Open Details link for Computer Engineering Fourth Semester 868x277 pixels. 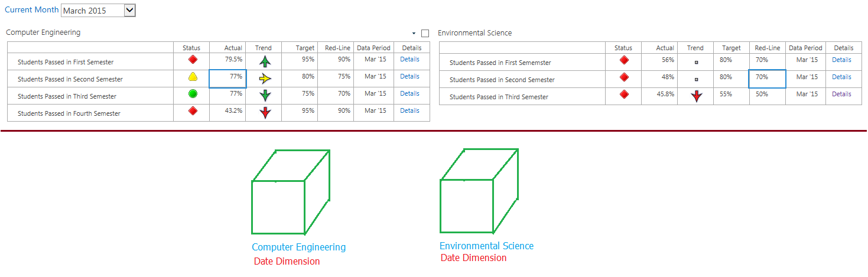tap(409, 110)
